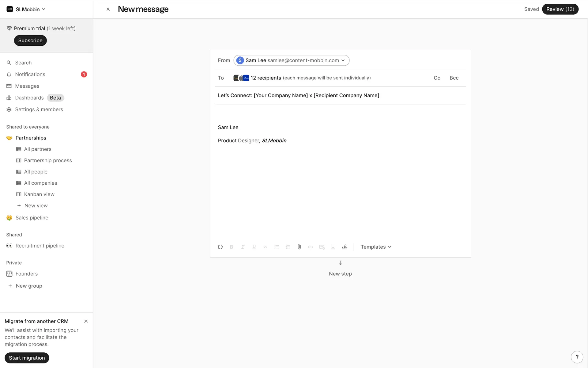Click the insert link icon
Image resolution: width=588 pixels, height=368 pixels.
[x=311, y=247]
